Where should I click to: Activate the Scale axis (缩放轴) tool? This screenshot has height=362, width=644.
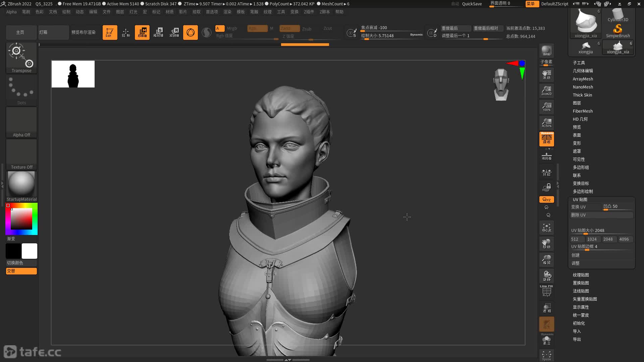pyautogui.click(x=158, y=33)
